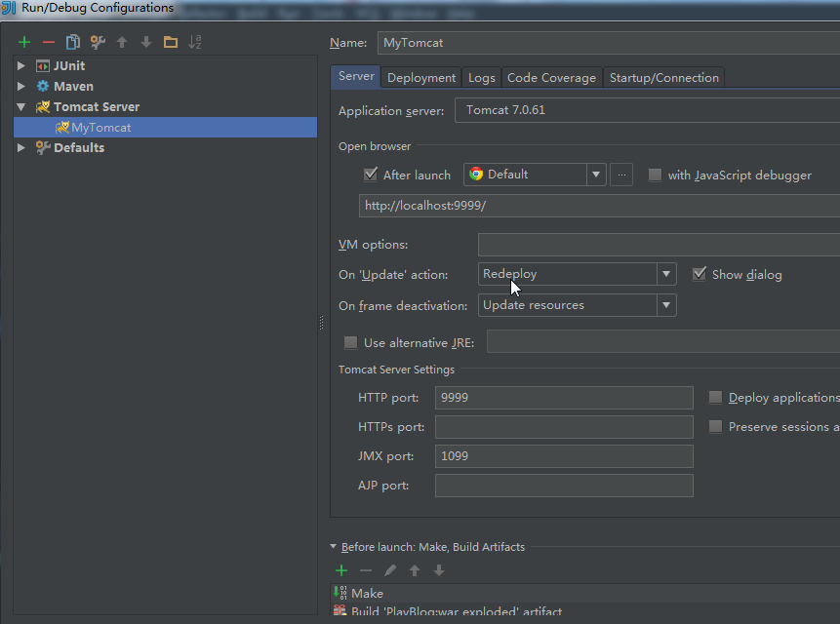Click the Make task icon

pos(340,593)
